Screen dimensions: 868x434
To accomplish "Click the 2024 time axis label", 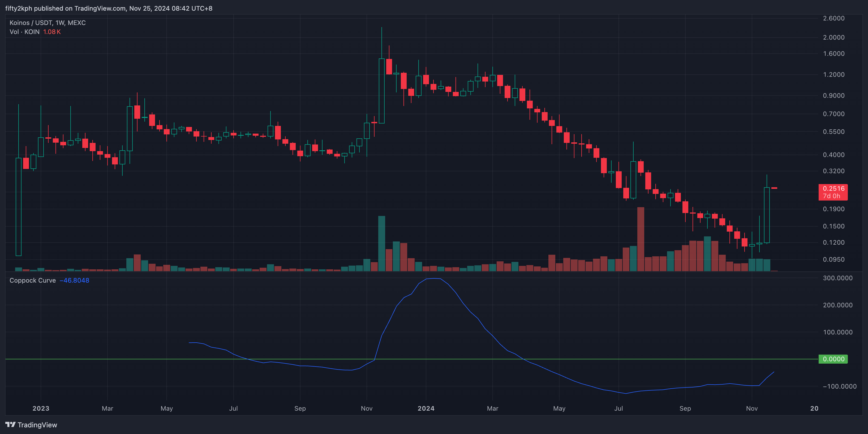I will [426, 408].
